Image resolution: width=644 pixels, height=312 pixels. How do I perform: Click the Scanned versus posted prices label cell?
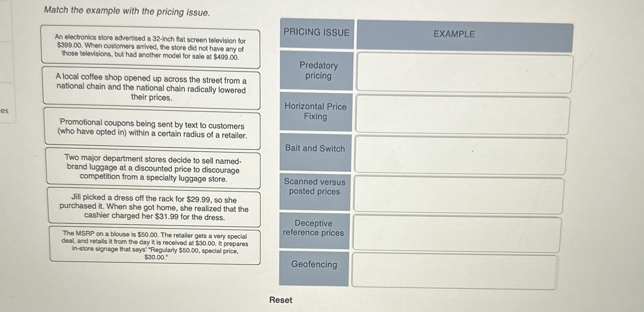(314, 187)
